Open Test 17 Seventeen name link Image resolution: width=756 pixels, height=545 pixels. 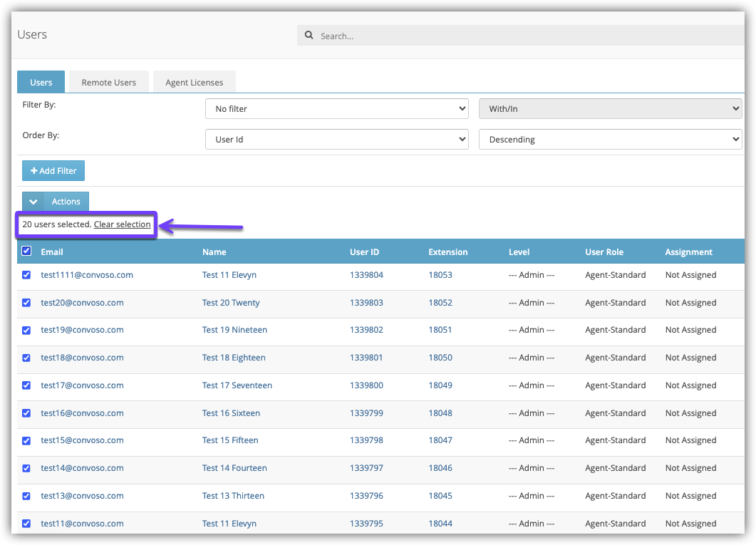[237, 385]
